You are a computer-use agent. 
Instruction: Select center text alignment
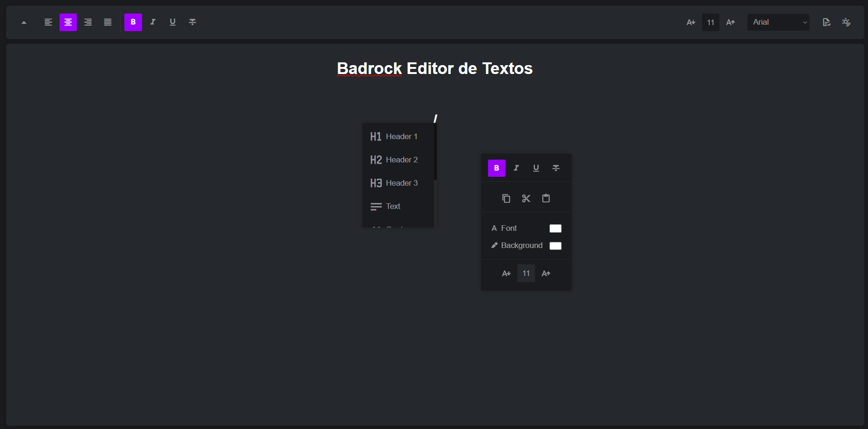click(x=68, y=22)
